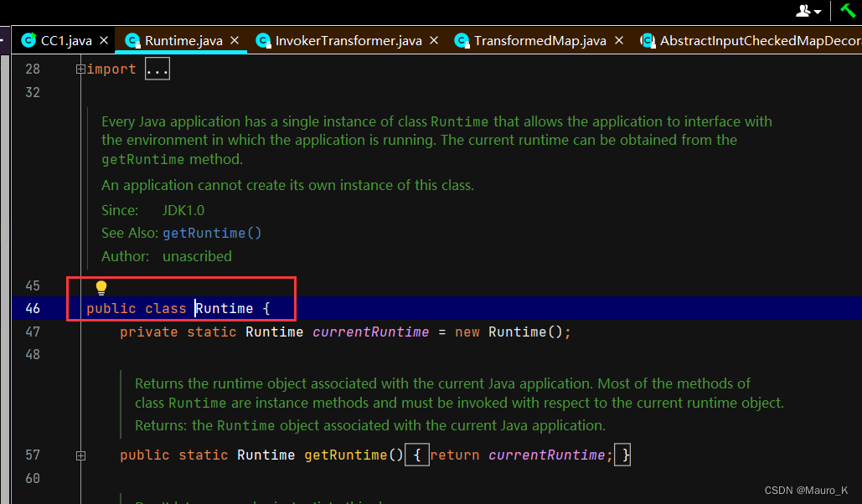Open the user account dropdown

click(808, 11)
